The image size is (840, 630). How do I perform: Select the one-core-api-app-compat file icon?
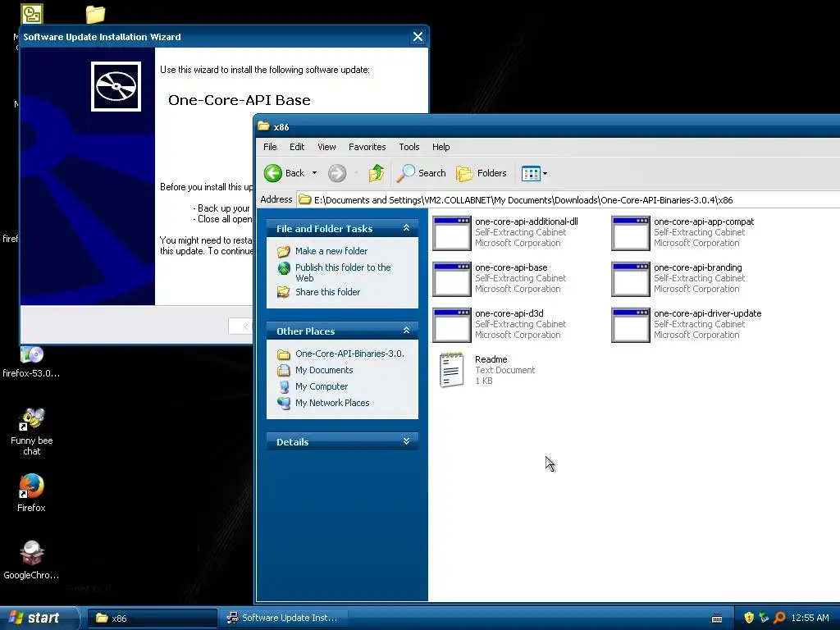631,233
